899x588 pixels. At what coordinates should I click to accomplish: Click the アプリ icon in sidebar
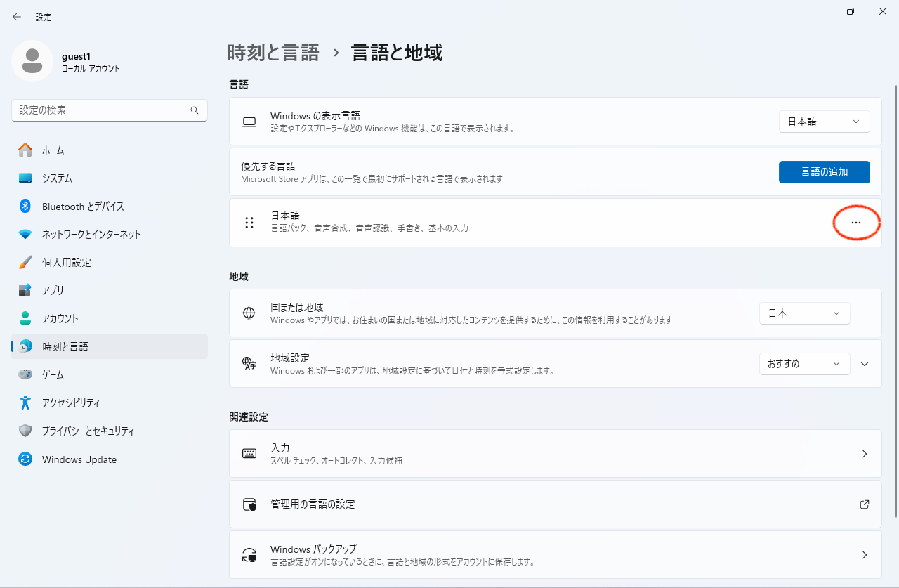[25, 290]
